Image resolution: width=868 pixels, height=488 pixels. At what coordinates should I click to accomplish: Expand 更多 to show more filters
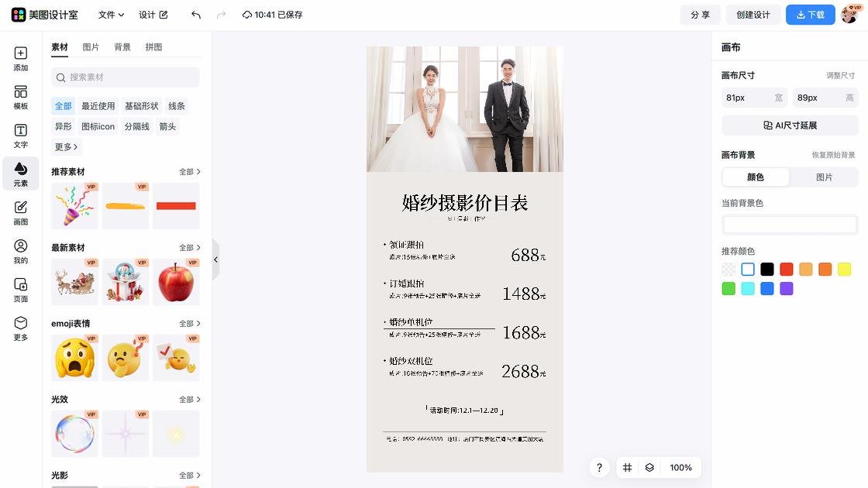[65, 146]
